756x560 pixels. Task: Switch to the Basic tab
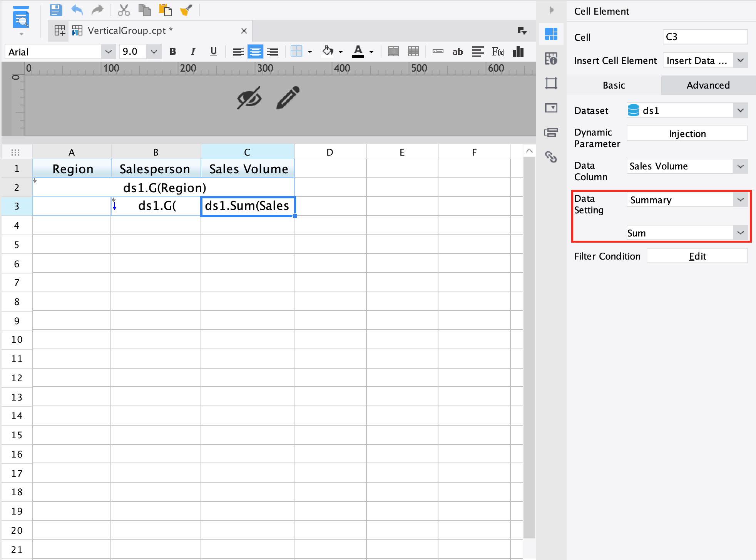[x=613, y=85]
